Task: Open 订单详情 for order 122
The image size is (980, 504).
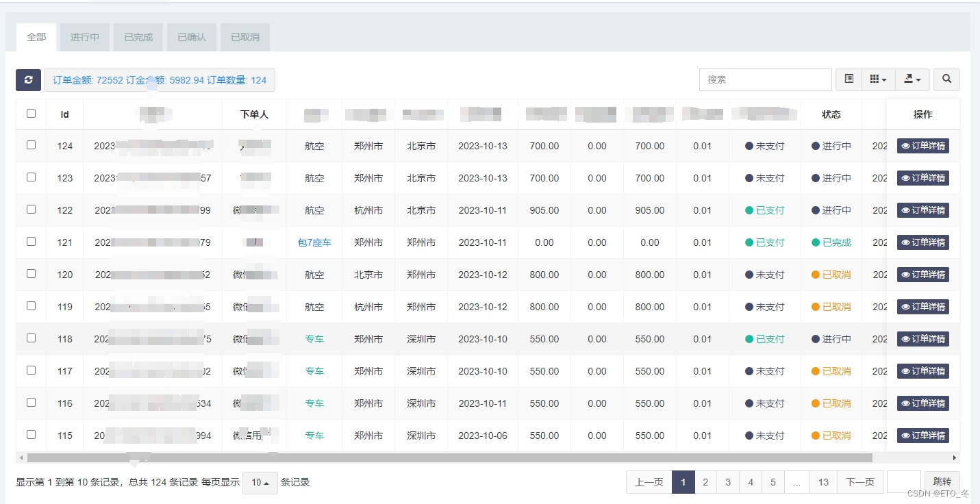Action: coord(923,210)
